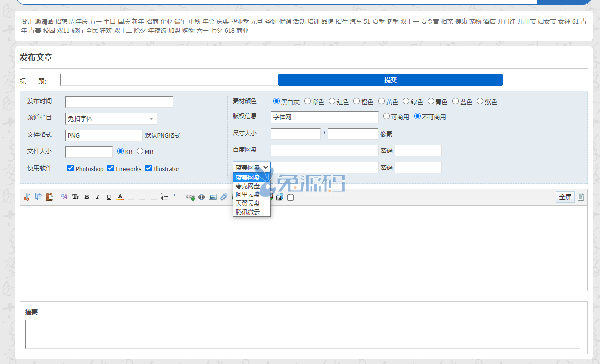600x364 pixels.
Task: Choose 天翼云盘 from the dropdown list
Action: (251, 203)
